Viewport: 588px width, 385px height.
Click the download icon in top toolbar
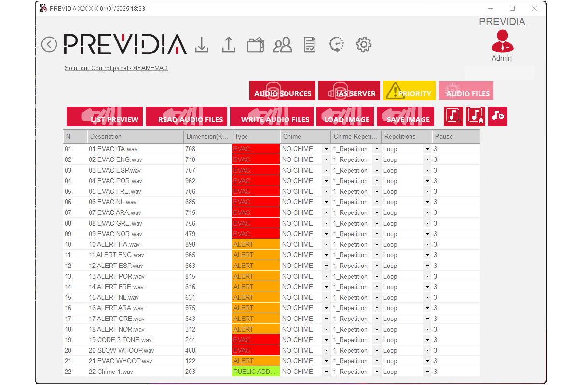tap(202, 45)
